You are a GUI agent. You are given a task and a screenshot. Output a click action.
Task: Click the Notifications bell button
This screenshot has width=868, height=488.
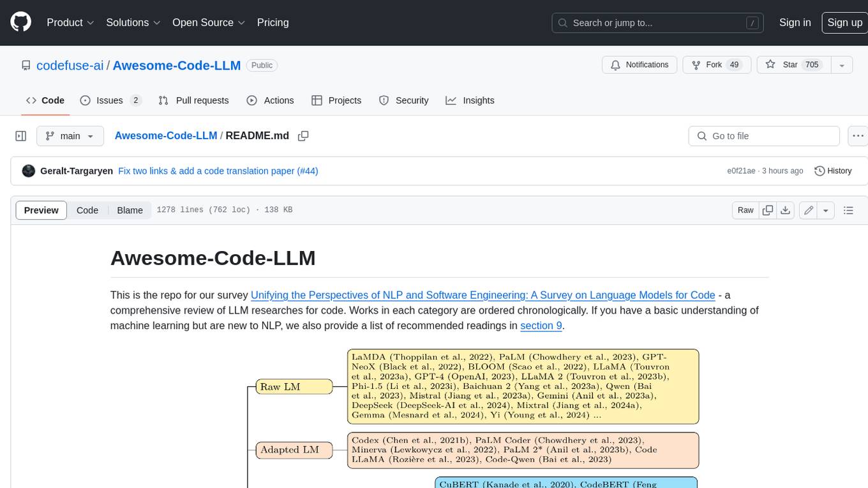tap(640, 65)
